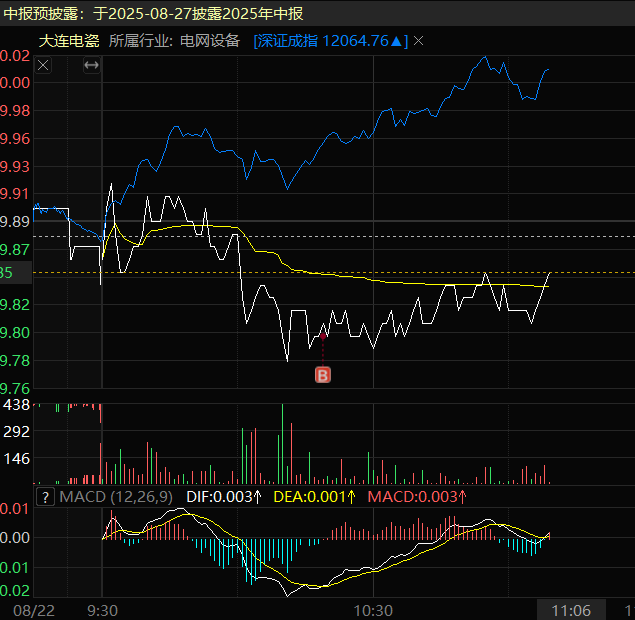
Task: Remove the 深证成指 index overlay
Action: click(418, 41)
